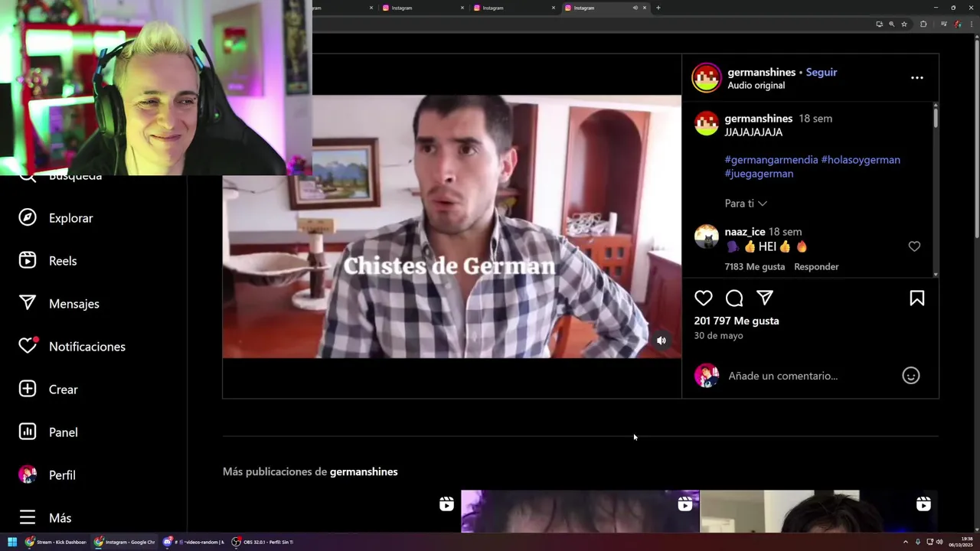Open the emoji picker in the comment box

pos(910,376)
